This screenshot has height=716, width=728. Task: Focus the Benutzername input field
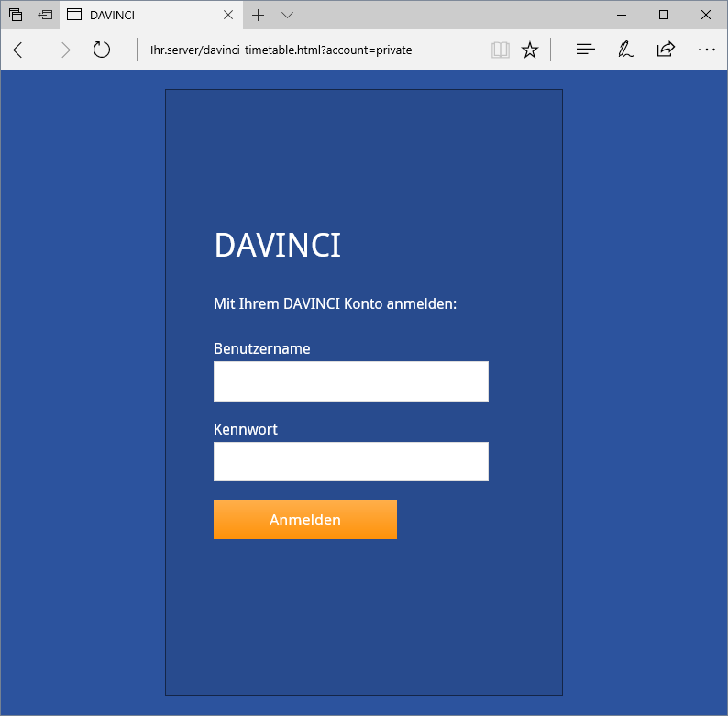pos(350,381)
